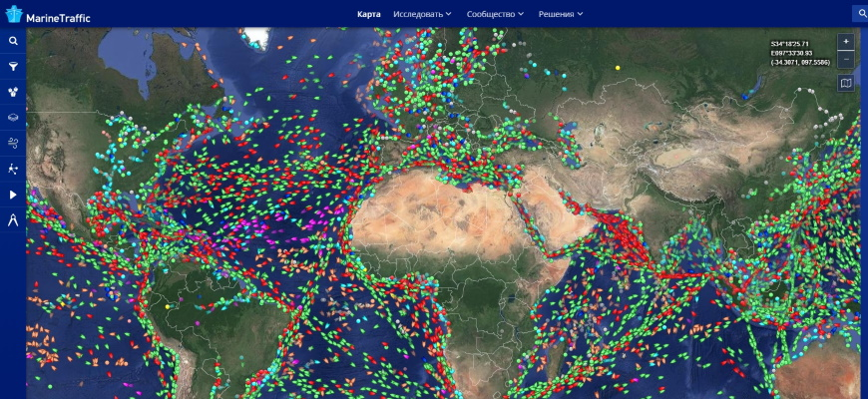Expand the Сообщество dropdown menu
This screenshot has height=399, width=868.
495,14
